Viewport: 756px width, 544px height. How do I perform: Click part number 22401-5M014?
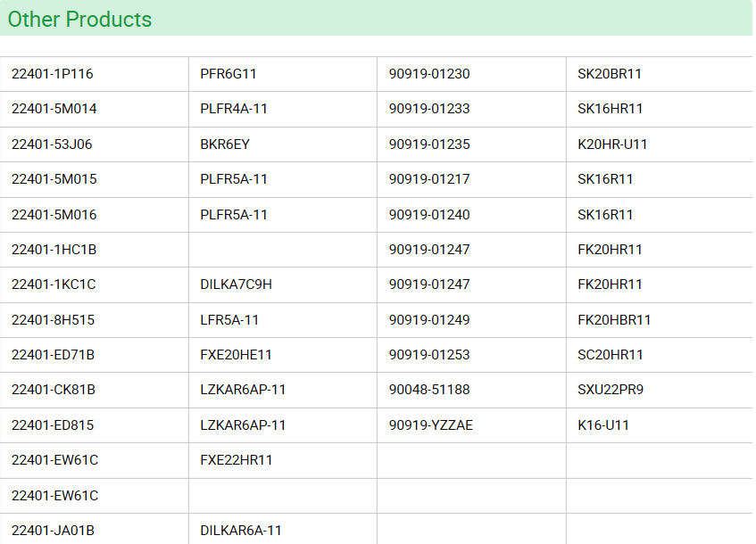click(x=54, y=109)
